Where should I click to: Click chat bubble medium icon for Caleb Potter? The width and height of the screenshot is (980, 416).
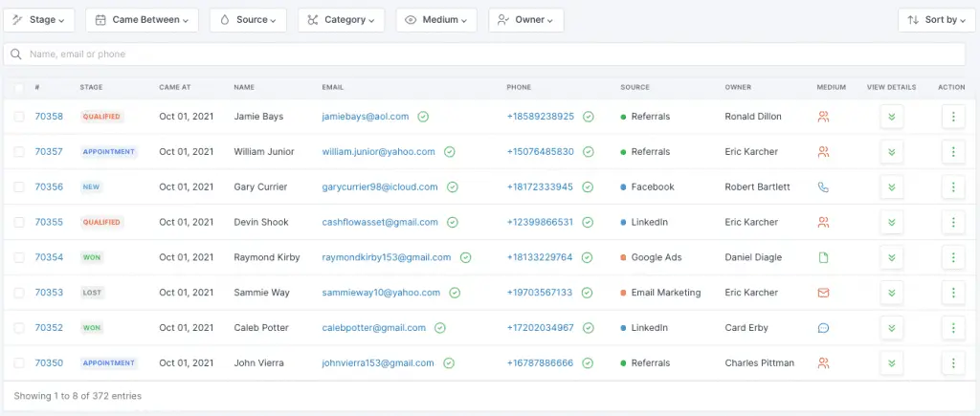tap(823, 328)
